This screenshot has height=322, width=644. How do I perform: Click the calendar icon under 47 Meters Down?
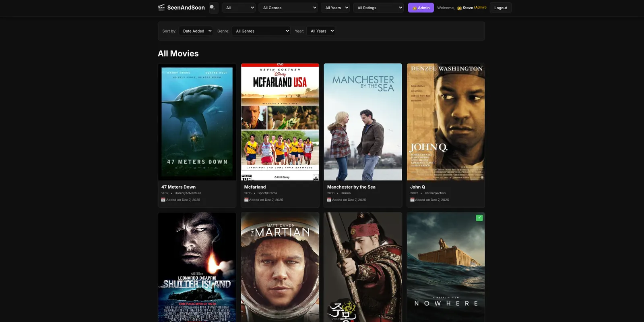[163, 200]
